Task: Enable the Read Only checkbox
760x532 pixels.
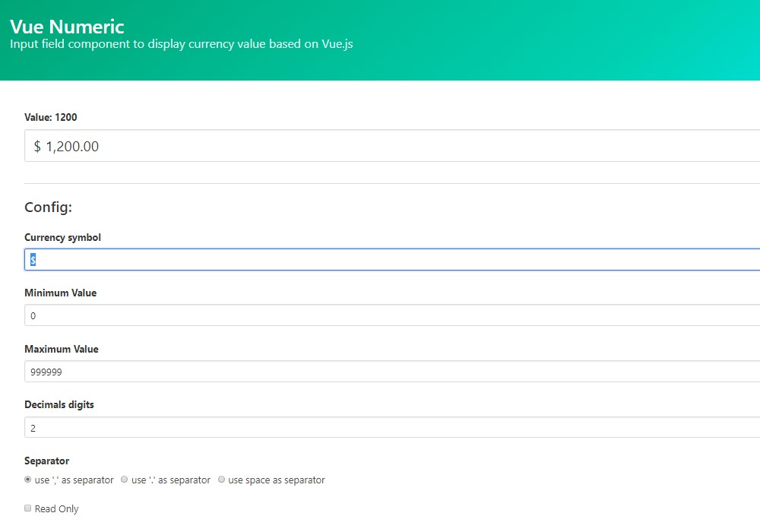Action: (x=27, y=508)
